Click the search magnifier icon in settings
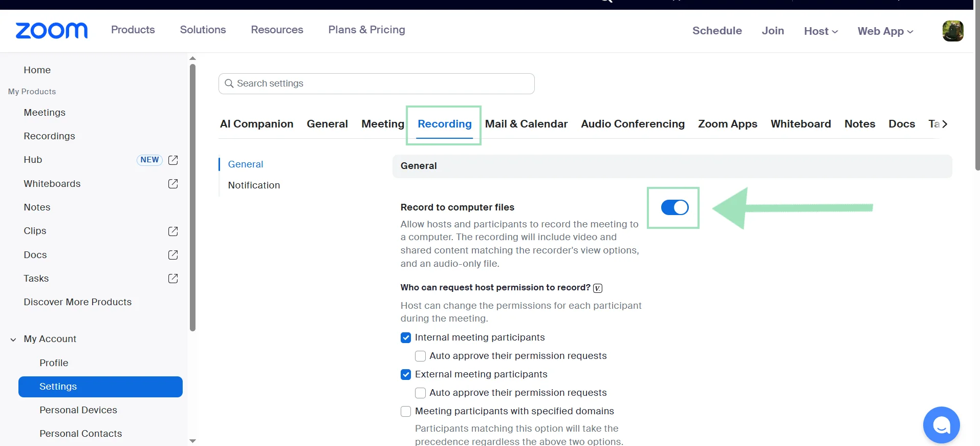Viewport: 980px width, 446px height. [229, 83]
